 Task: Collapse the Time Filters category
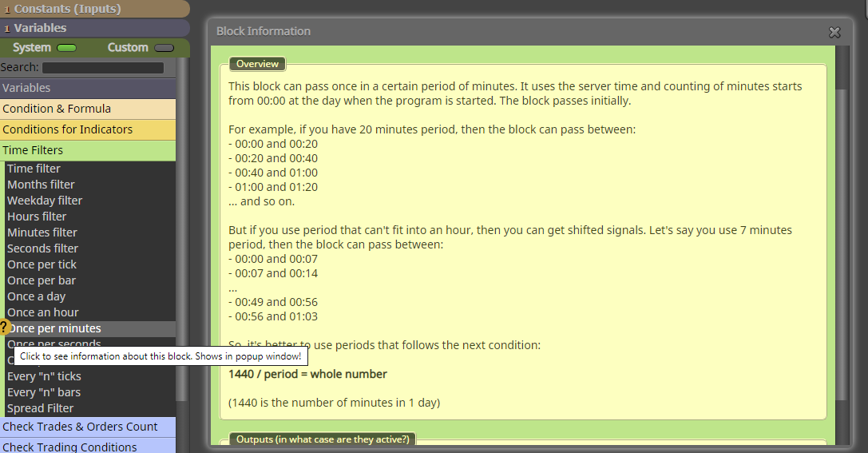(88, 150)
